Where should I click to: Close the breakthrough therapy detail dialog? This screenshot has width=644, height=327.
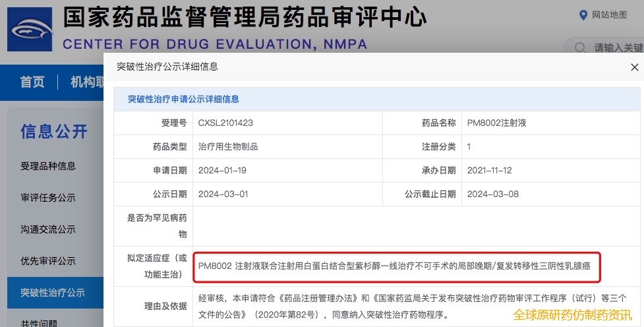tap(635, 67)
